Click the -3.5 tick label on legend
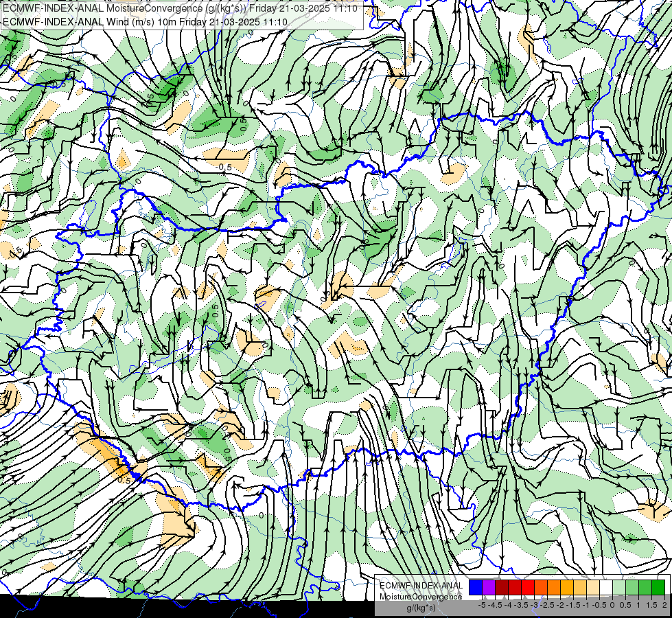 tap(521, 605)
